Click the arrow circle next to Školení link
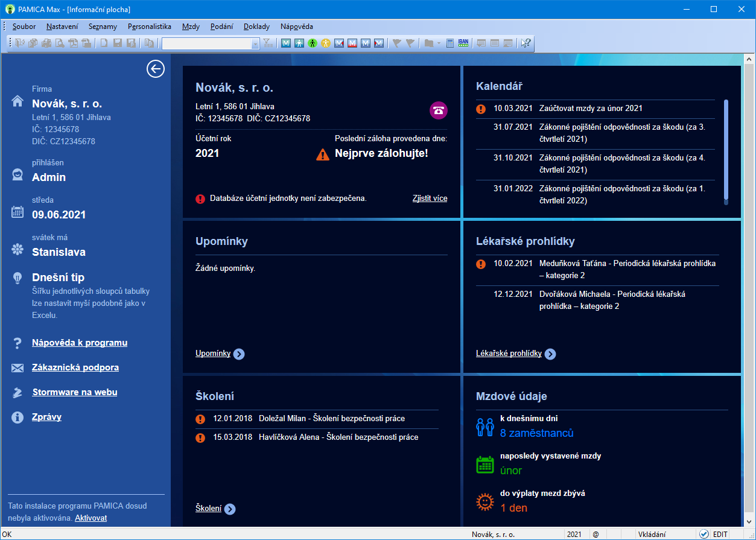 pyautogui.click(x=230, y=509)
